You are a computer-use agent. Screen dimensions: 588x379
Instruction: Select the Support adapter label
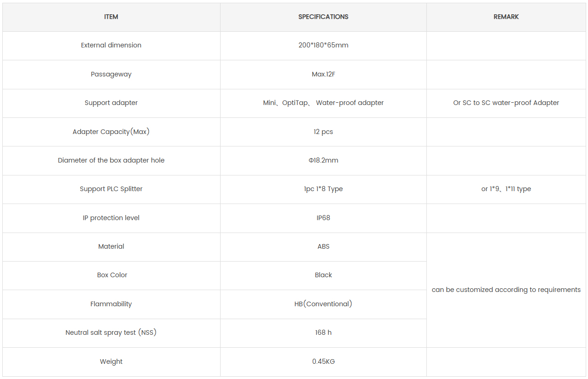click(111, 103)
